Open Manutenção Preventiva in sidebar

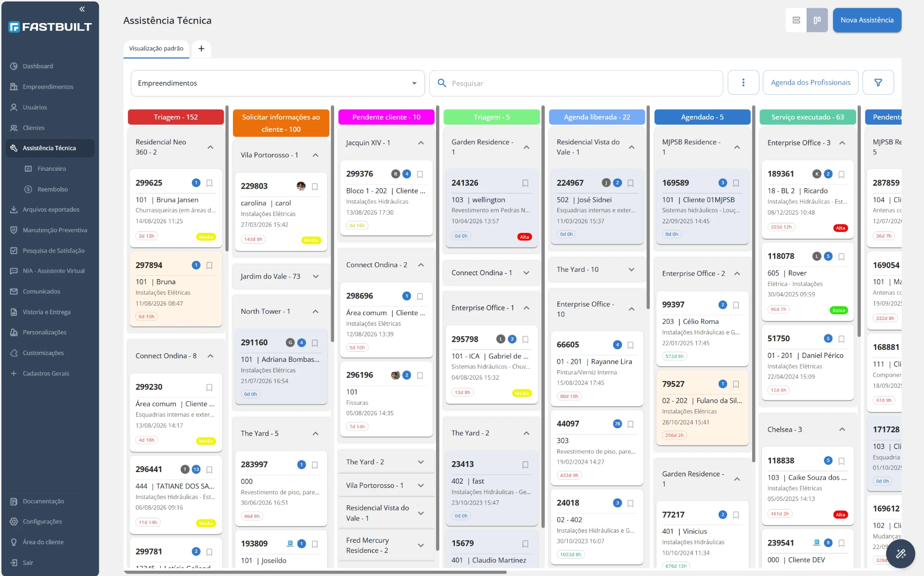point(50,230)
